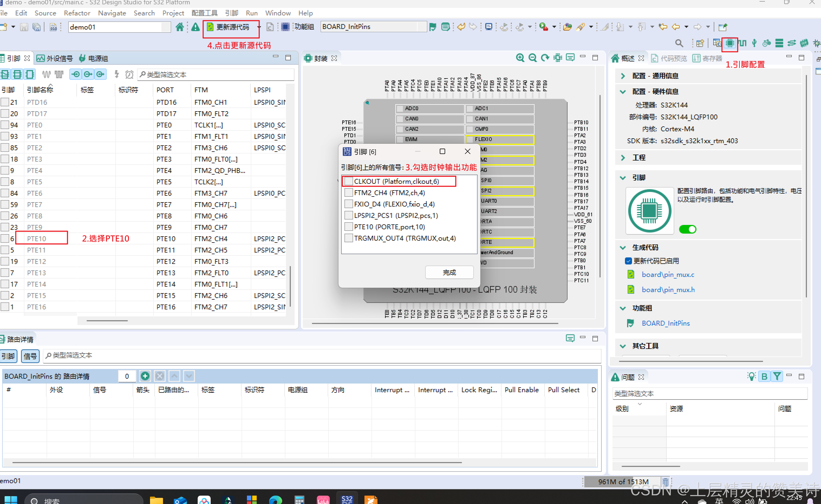Click the large pin tool chip icon
The width and height of the screenshot is (821, 504).
click(649, 211)
